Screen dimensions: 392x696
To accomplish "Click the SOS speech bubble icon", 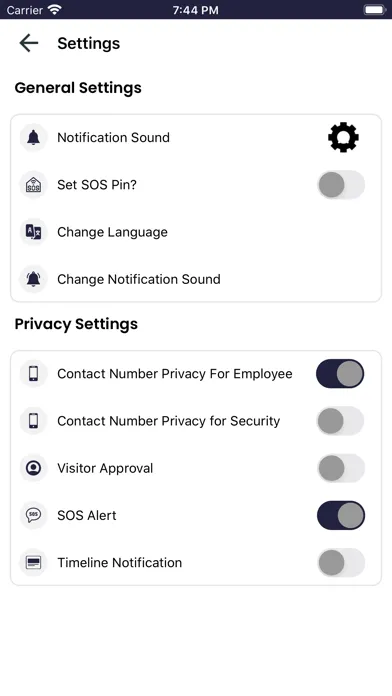I will 33,515.
